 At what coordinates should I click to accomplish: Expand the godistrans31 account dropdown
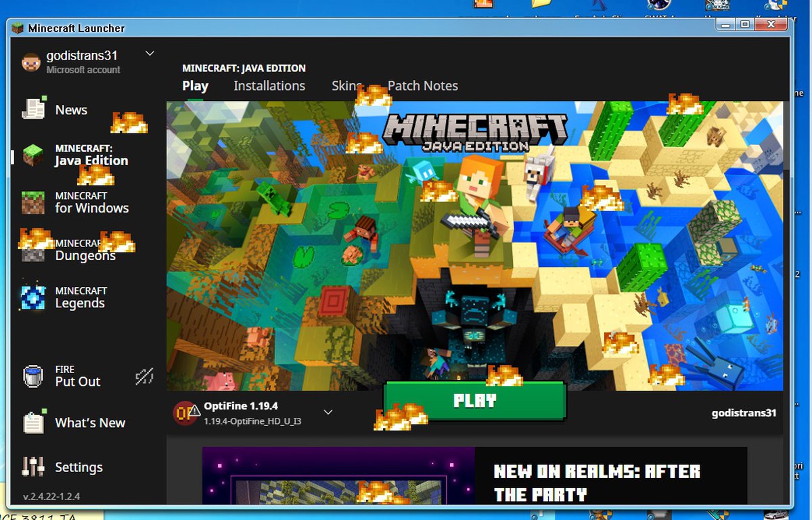150,53
